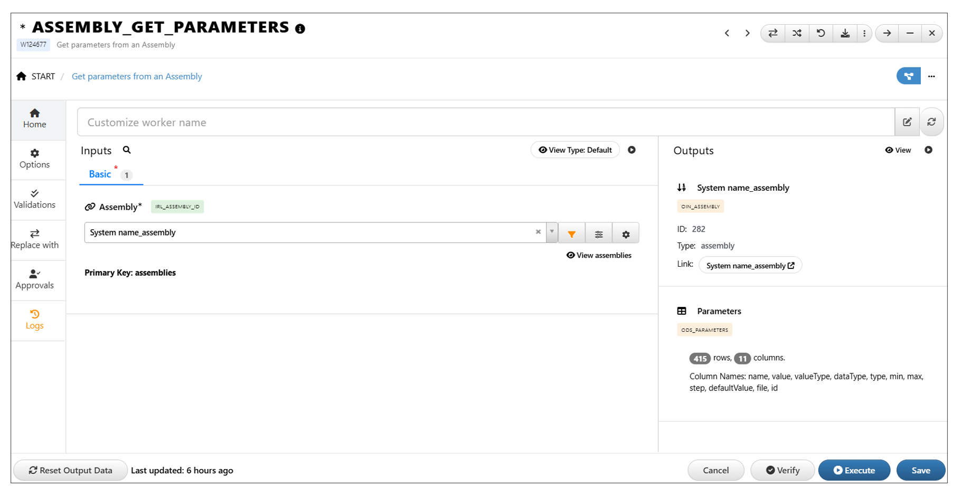Open the horizontal ellipsis menu near breadcrumb
This screenshot has height=487, width=980.
(x=931, y=76)
